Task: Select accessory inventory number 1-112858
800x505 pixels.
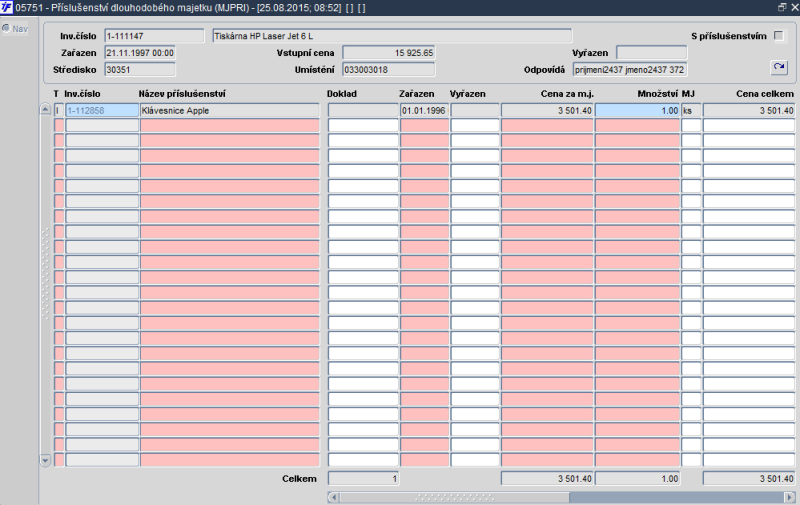Action: tap(101, 111)
